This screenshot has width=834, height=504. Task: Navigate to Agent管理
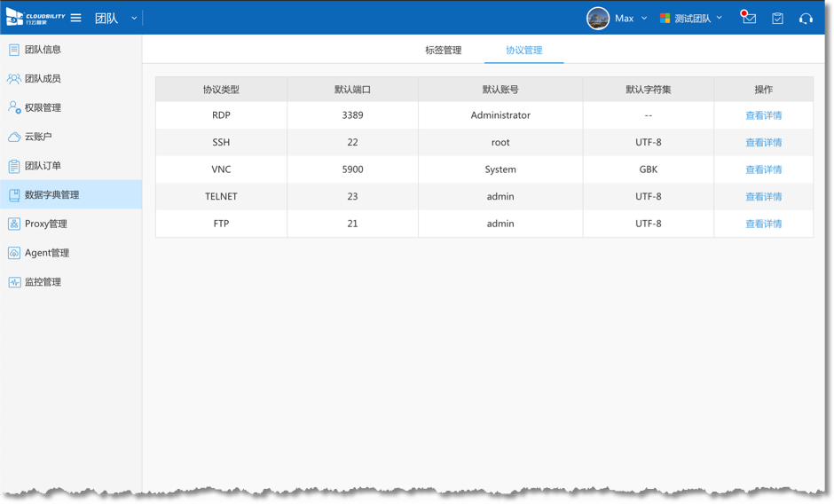click(x=46, y=253)
